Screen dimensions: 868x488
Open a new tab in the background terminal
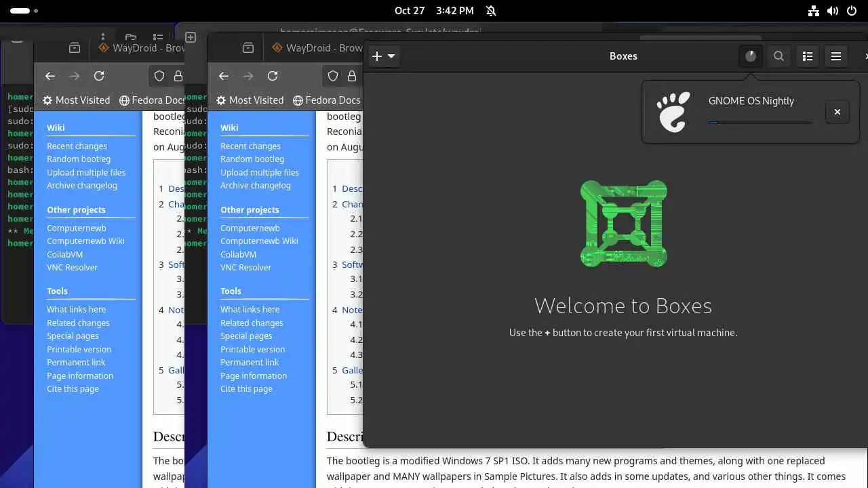pos(191,37)
